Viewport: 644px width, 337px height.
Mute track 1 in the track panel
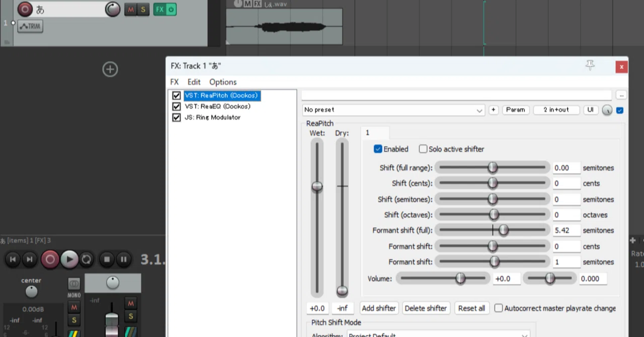coord(131,9)
